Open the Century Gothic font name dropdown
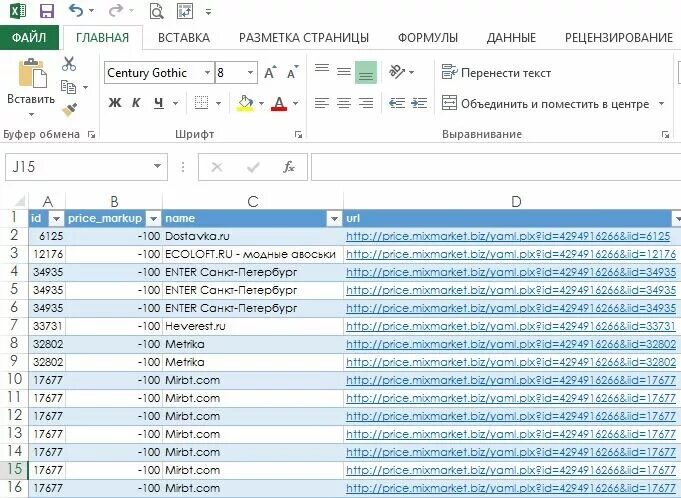Screen dimensions: 681x498 coord(208,73)
